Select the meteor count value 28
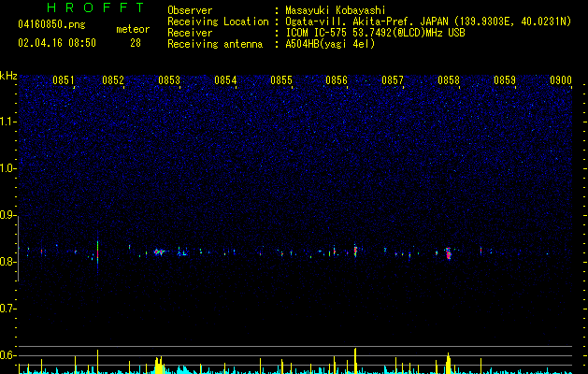This screenshot has width=588, height=374. coord(136,43)
